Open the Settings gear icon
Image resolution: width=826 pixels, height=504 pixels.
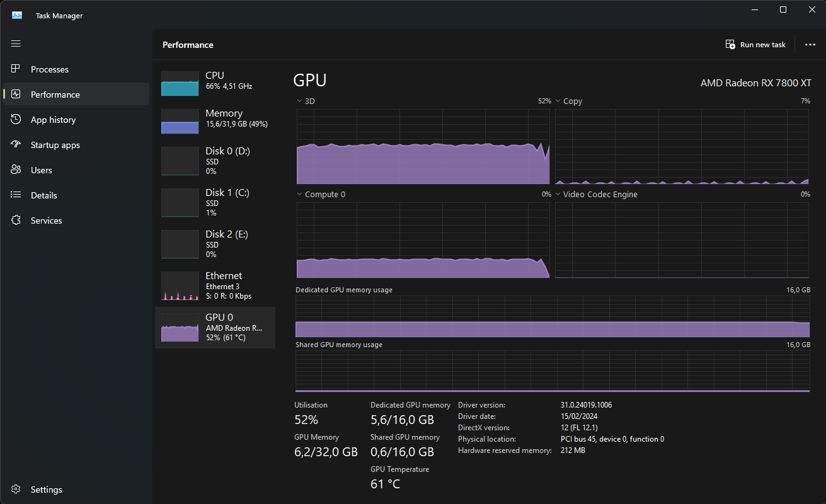(16, 490)
